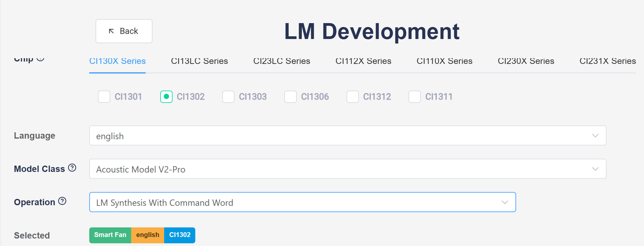Open the Language dropdown
This screenshot has width=644, height=246.
pos(347,136)
